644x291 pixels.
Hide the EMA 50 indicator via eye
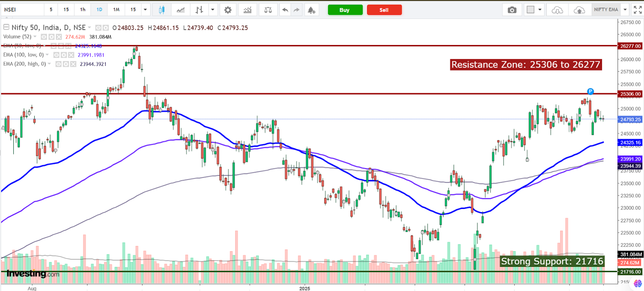pos(54,46)
